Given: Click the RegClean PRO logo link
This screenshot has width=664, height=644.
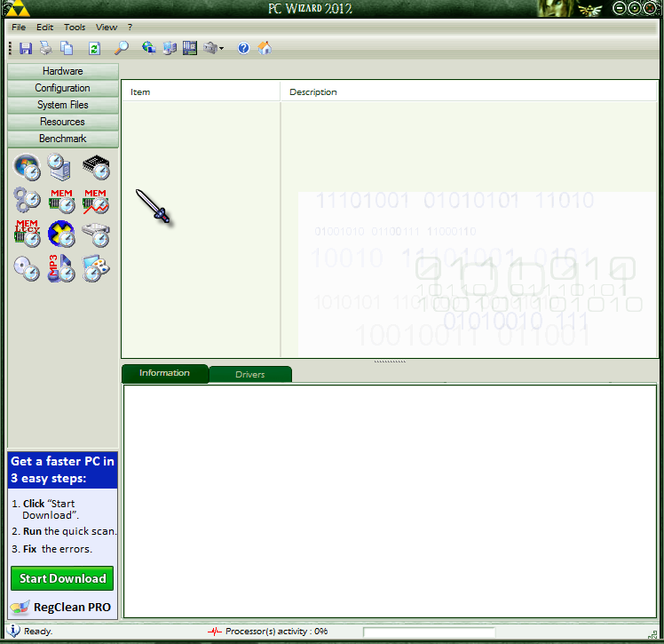Looking at the screenshot, I should 62,608.
